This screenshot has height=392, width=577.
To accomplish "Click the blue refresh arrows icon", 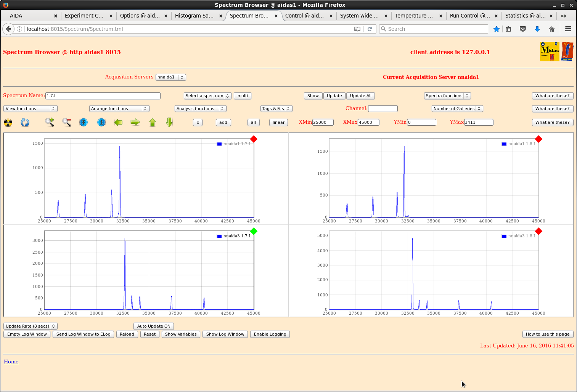I will [x=25, y=123].
